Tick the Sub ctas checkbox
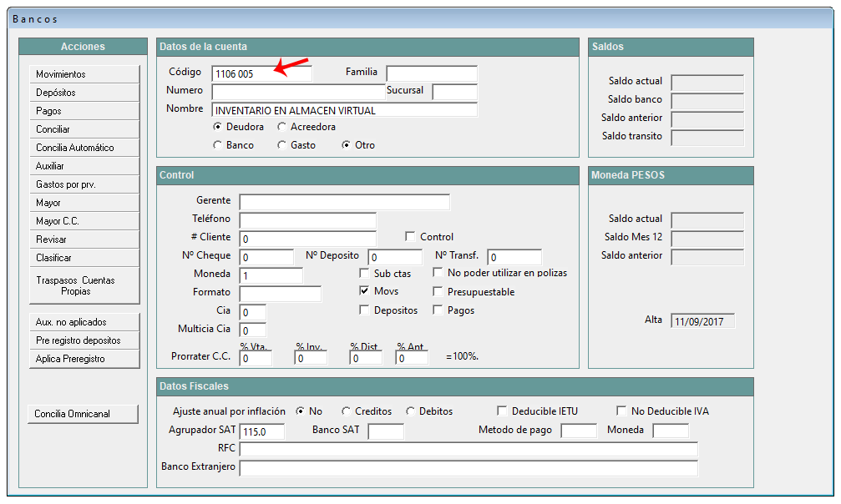Viewport: 841px width, 504px height. [364, 272]
